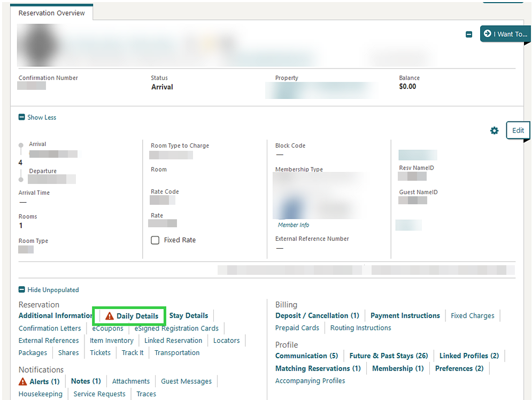Open eSigned Registration Cards link

(x=176, y=328)
